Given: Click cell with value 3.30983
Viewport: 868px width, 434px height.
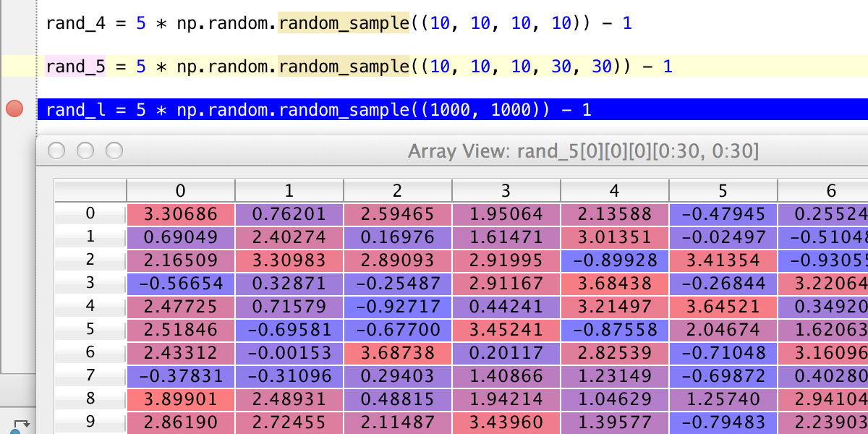Looking at the screenshot, I should (289, 260).
